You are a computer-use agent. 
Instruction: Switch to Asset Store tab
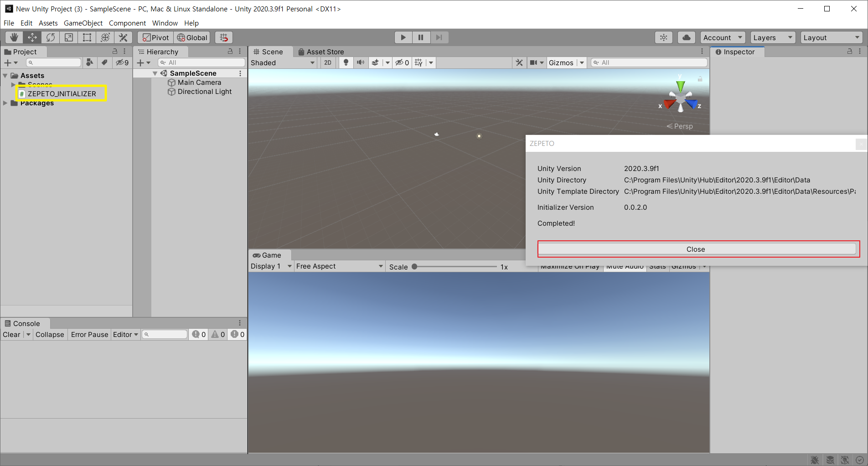[321, 52]
